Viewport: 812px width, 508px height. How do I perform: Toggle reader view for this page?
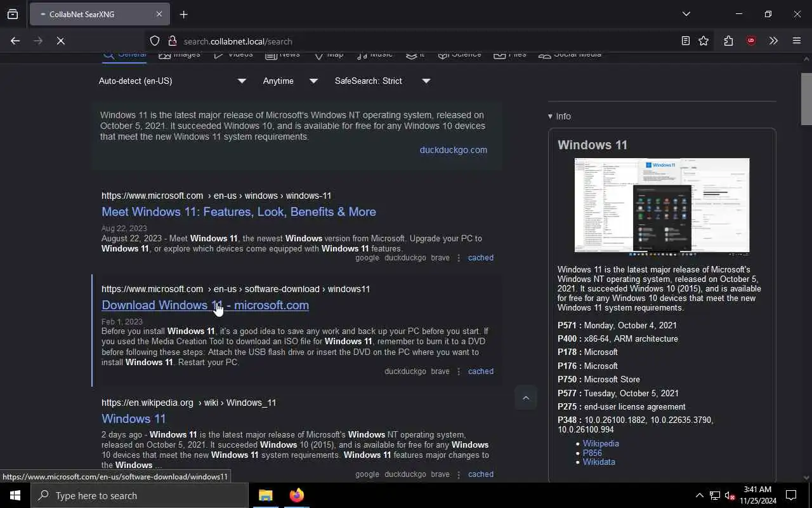685,41
